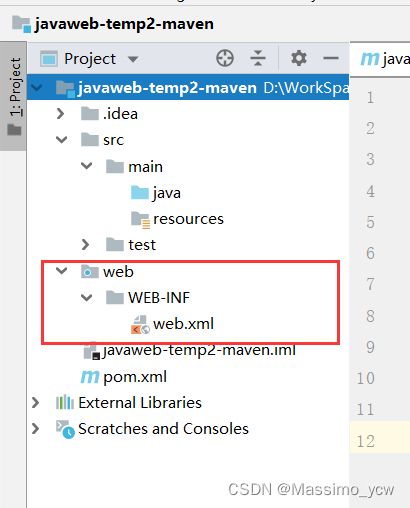Collapse the main folder chevron
This screenshot has width=410, height=508.
tap(87, 166)
